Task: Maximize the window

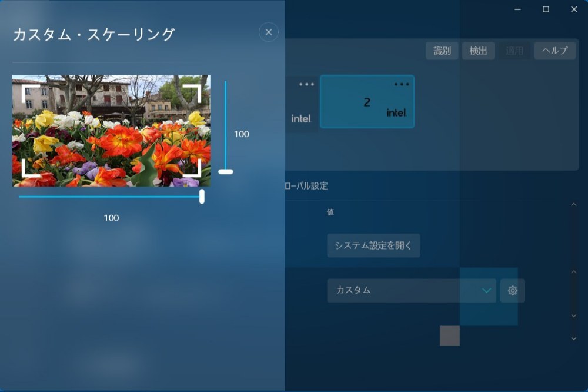Action: pyautogui.click(x=546, y=9)
